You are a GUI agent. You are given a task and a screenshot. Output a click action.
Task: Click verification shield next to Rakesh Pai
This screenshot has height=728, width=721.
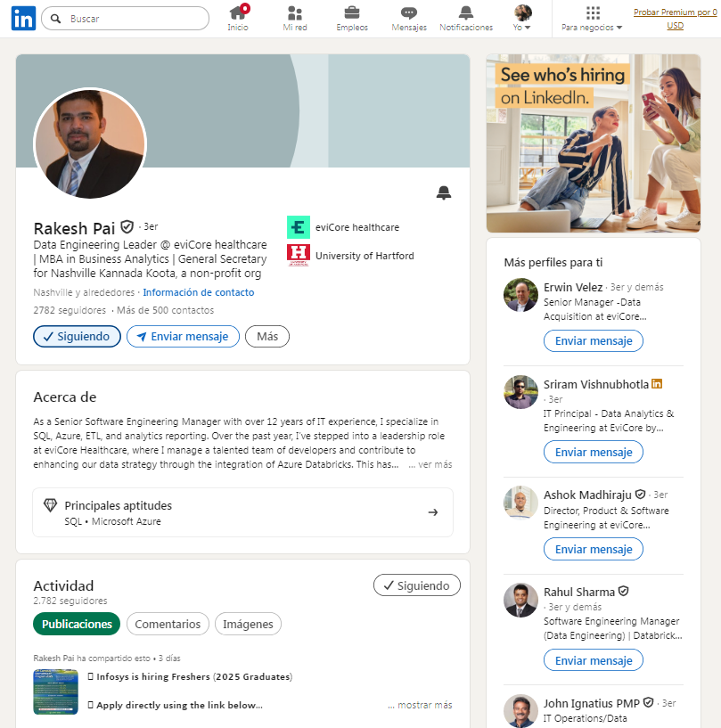[x=127, y=227]
